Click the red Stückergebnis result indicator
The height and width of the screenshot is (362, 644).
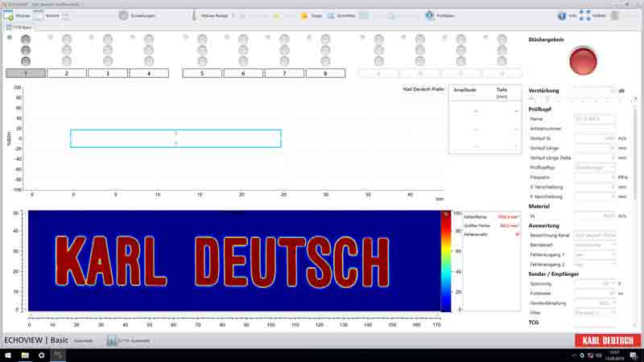click(x=583, y=61)
